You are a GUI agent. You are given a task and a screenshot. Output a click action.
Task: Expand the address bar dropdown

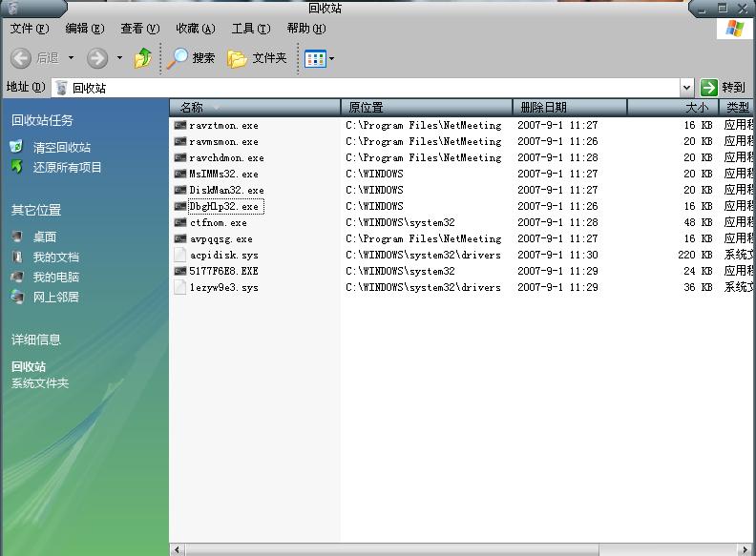(x=686, y=87)
